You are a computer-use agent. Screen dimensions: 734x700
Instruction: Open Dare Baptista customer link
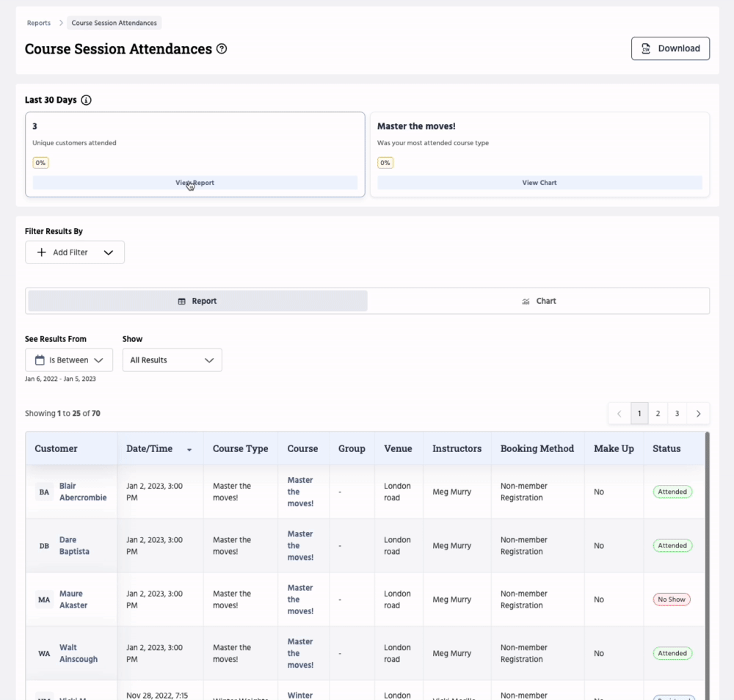74,546
